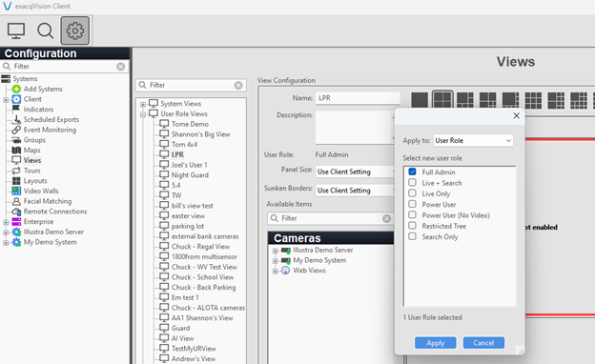Screen dimensions: 595x364
Task: Open Video Walls in configuration tree
Action: 41,192
